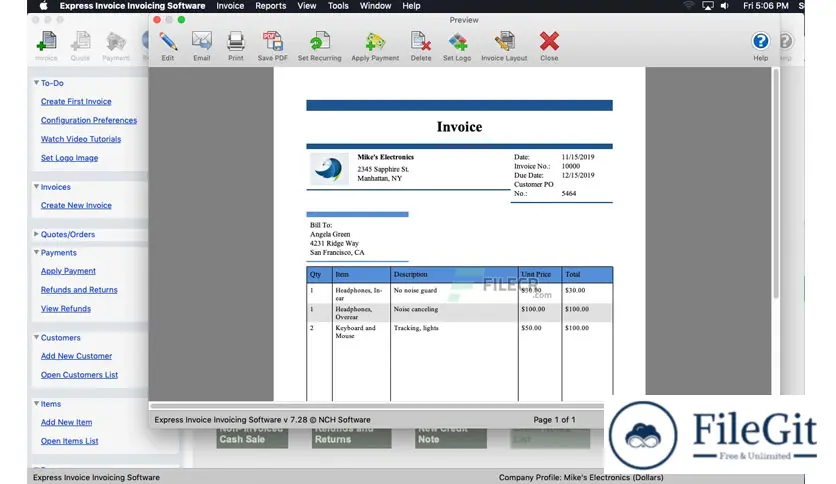Open the Window menu
This screenshot has height=484, width=836.
(375, 6)
